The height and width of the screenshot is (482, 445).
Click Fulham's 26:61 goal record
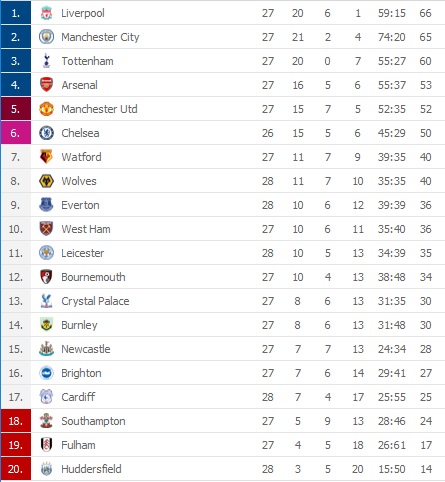coord(392,445)
